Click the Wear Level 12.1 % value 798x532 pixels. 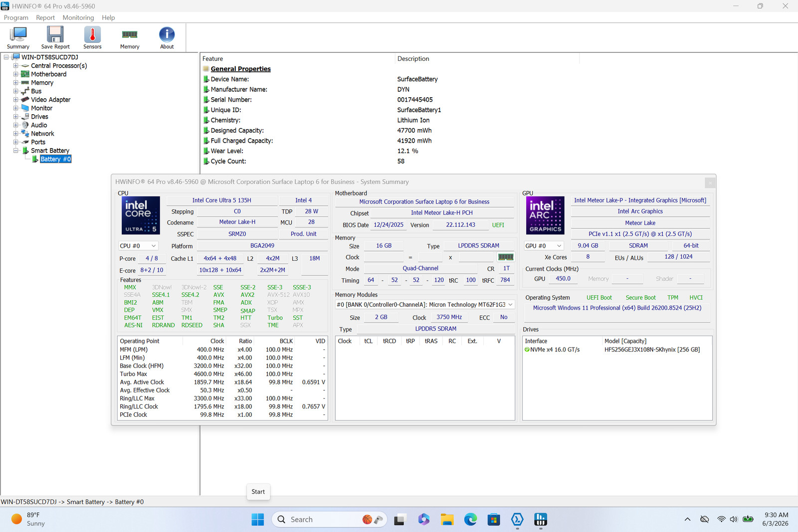point(407,151)
